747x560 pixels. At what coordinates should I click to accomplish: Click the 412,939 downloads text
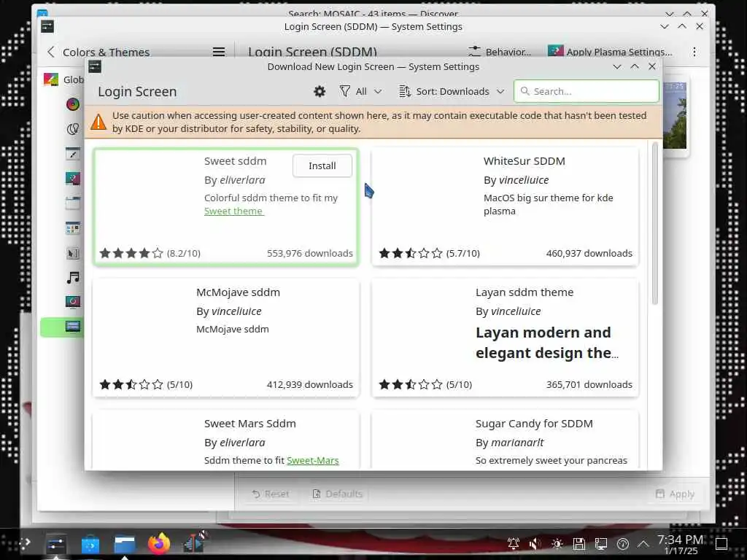coord(309,384)
